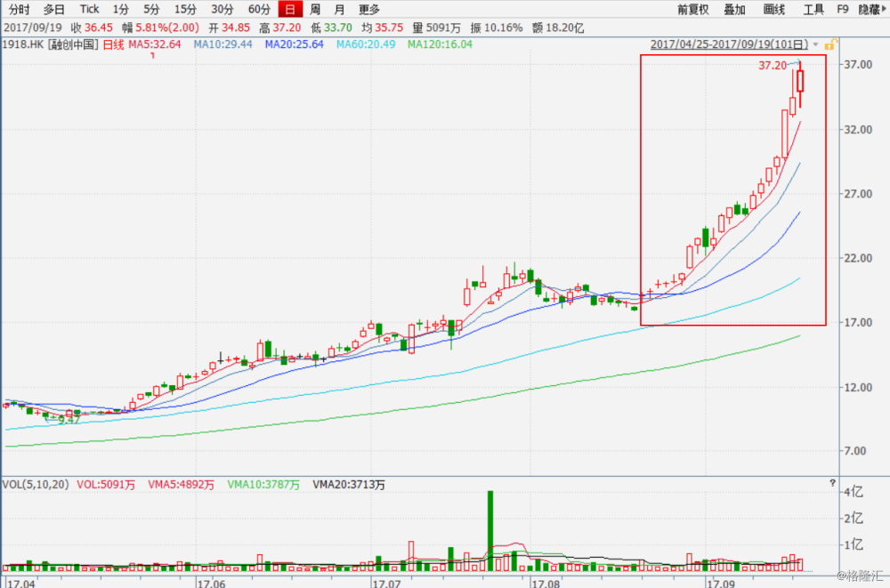
Task: Click the 2017/04/25-2017/09/19(101日) date range link
Action: point(729,44)
